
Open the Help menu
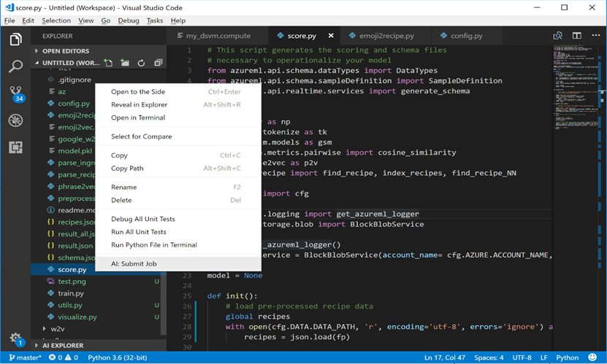(x=178, y=20)
